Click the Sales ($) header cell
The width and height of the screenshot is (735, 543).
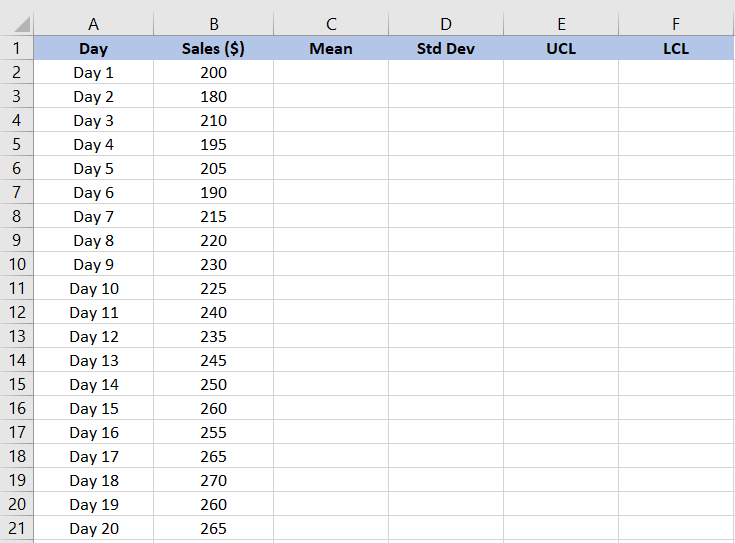coord(213,48)
